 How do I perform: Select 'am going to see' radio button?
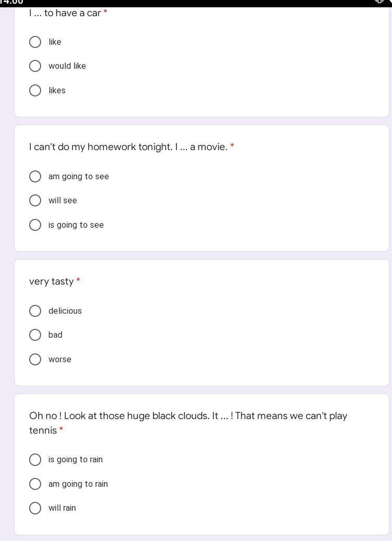pos(35,177)
